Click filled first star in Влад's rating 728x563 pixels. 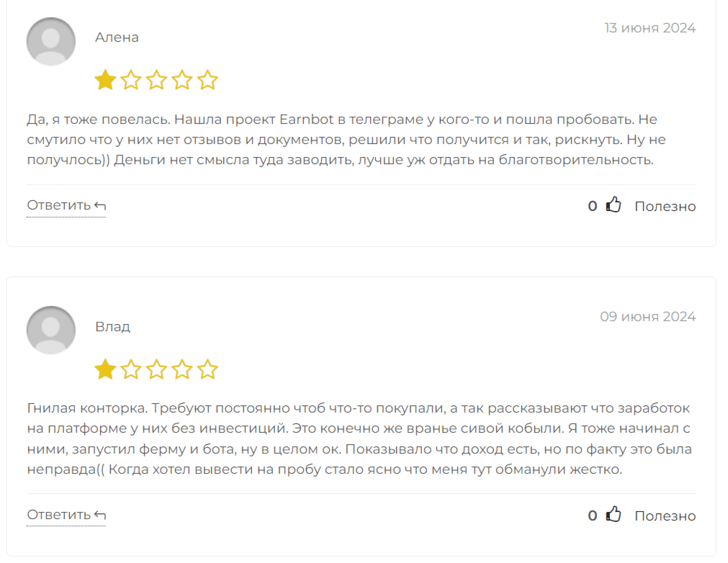click(105, 369)
